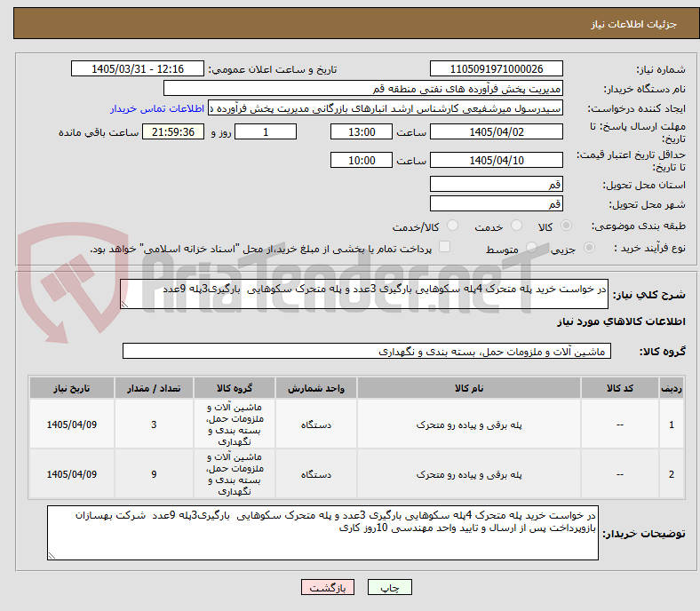Screen dimensions: 700x611
Task: Click the delivery province field قم
Action: (x=496, y=184)
